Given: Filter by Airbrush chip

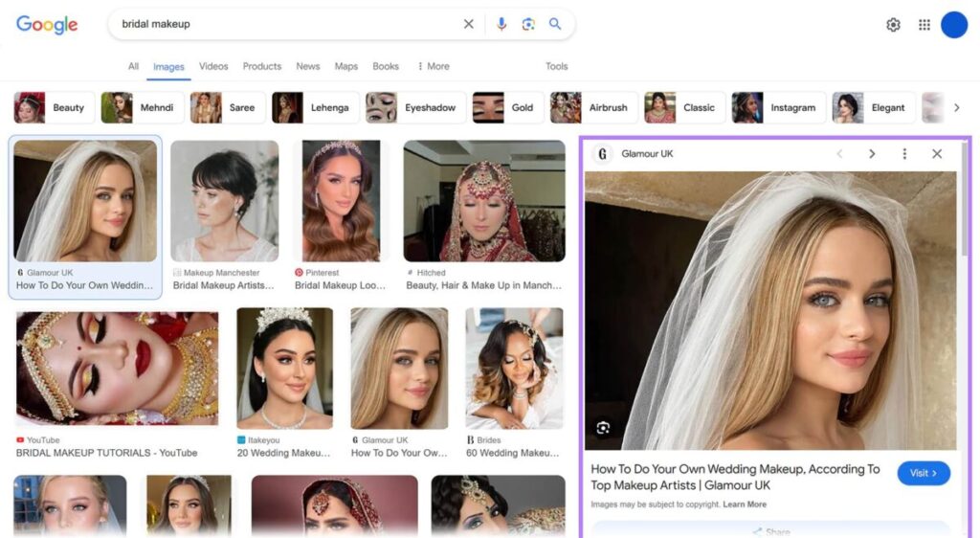Looking at the screenshot, I should tap(593, 107).
